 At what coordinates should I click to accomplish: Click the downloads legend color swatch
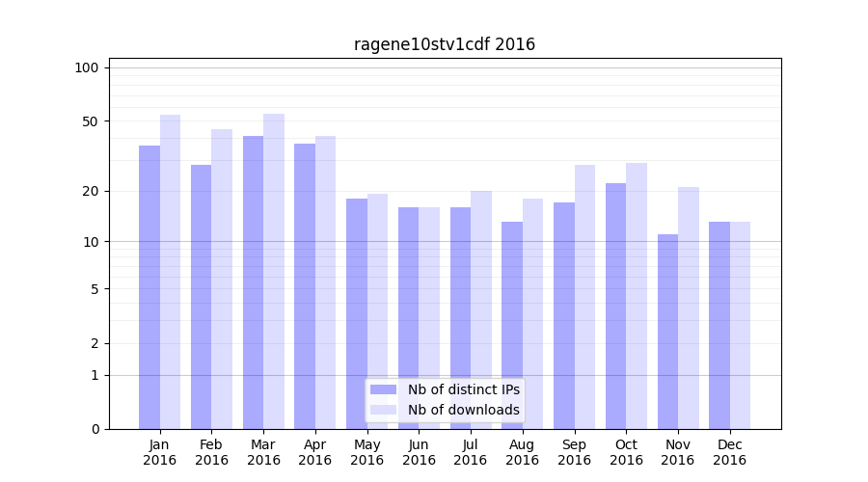click(383, 410)
